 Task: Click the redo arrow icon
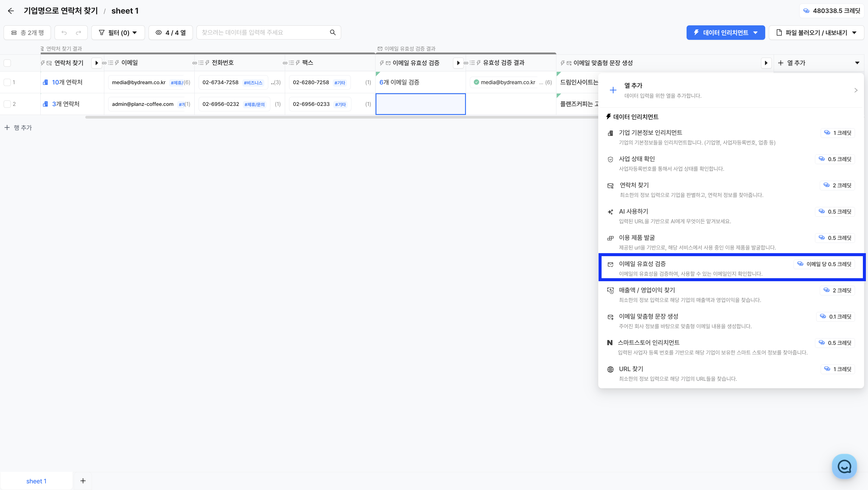coord(78,33)
